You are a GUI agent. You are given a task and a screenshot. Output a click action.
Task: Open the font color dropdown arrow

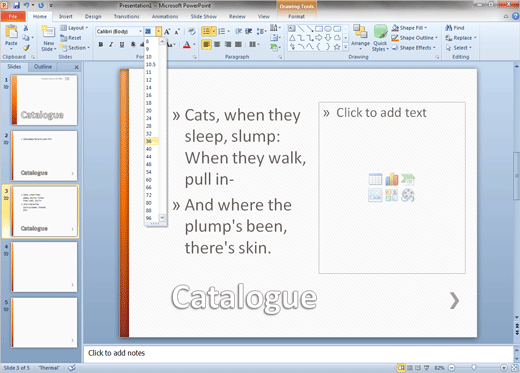[x=194, y=44]
